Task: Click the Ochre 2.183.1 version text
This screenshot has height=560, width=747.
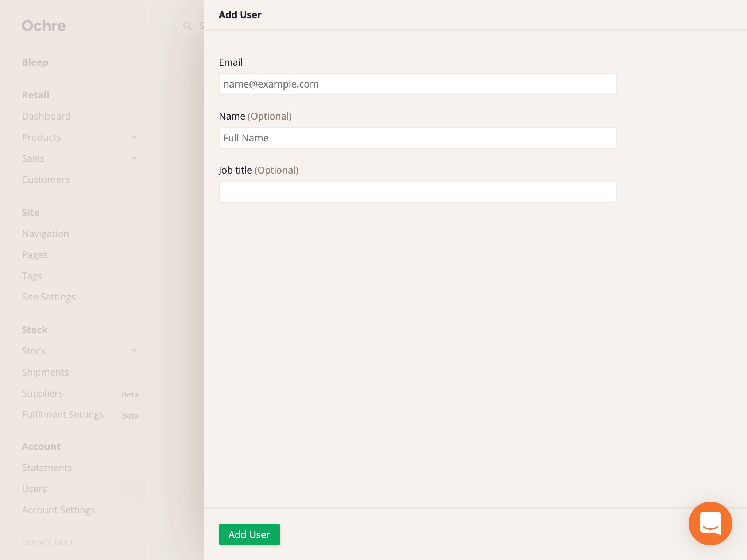Action: [48, 542]
